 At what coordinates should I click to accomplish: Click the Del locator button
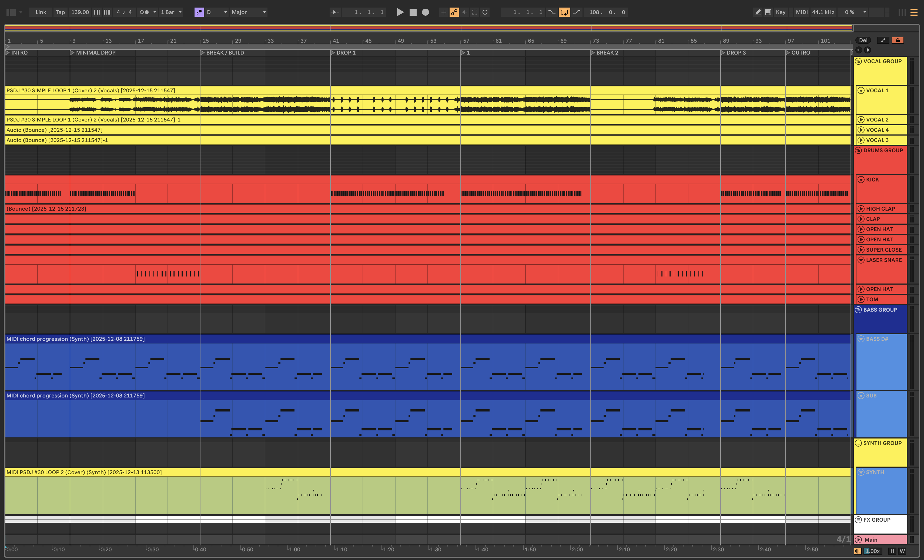863,40
